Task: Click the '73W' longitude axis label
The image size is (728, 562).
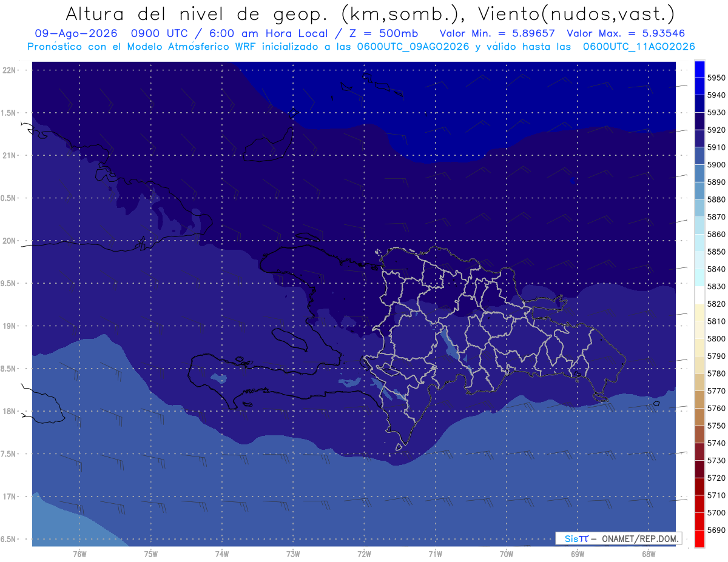Action: pyautogui.click(x=293, y=554)
